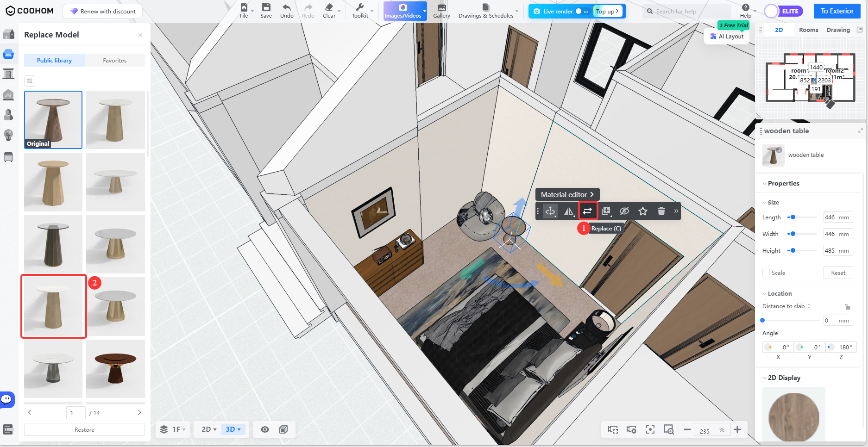This screenshot has width=868, height=447.
Task: Toggle the Live render switch
Action: [581, 11]
